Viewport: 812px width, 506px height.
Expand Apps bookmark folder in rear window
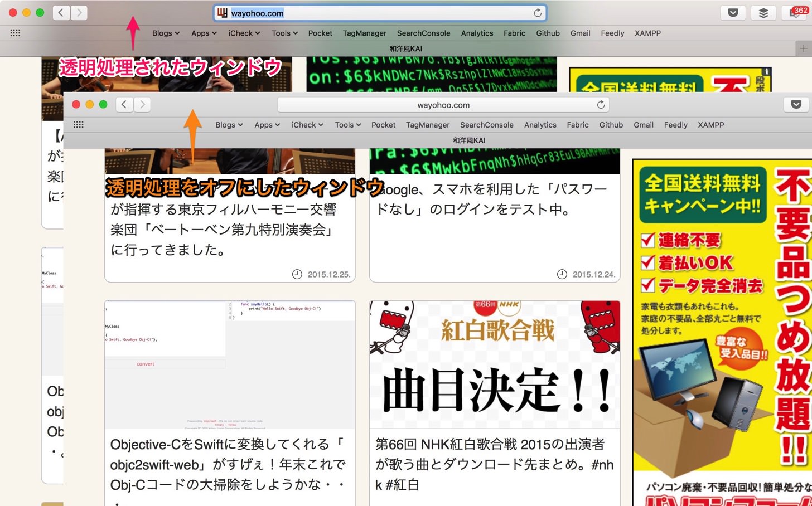[x=204, y=33]
